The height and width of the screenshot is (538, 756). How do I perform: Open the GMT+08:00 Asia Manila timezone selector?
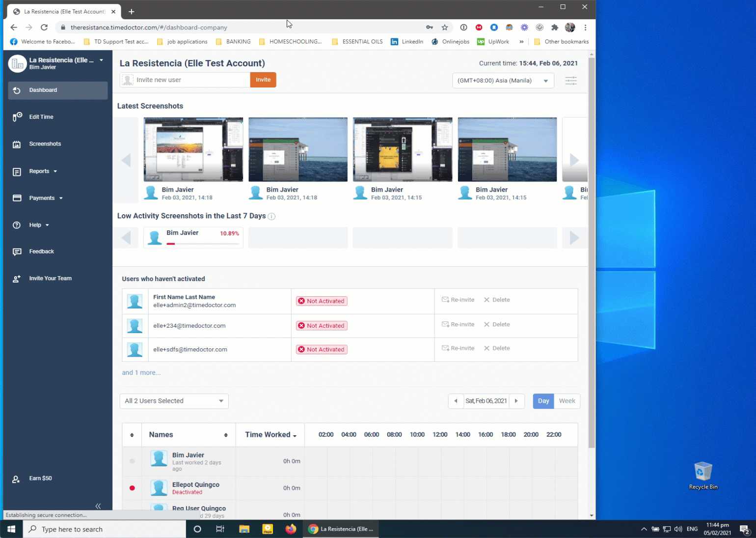tap(502, 80)
